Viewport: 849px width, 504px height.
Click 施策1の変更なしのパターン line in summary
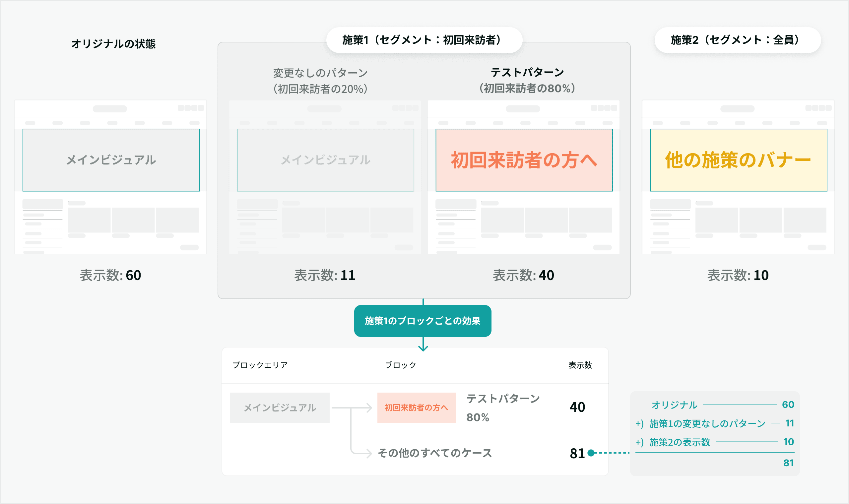(x=707, y=423)
